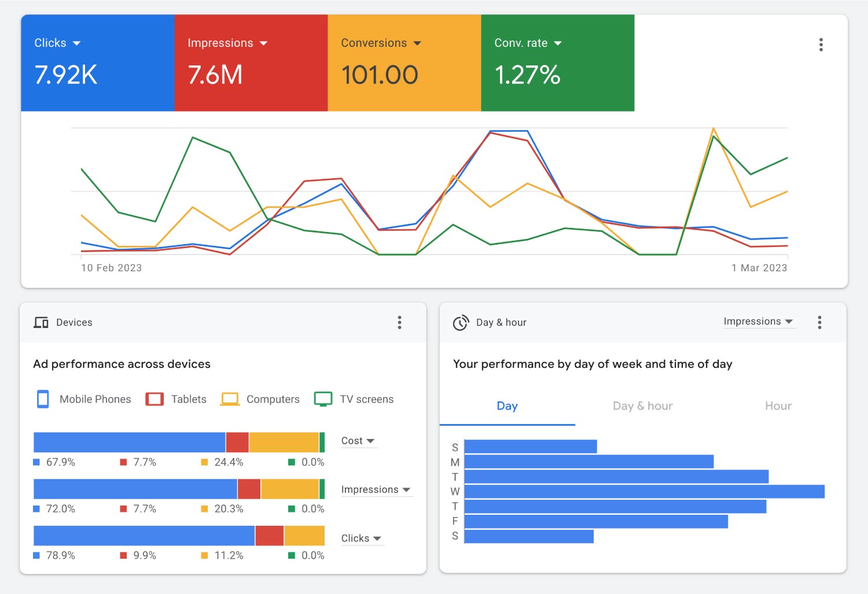Click the Devices card icon
Screen dimensions: 868x594
(x=41, y=323)
